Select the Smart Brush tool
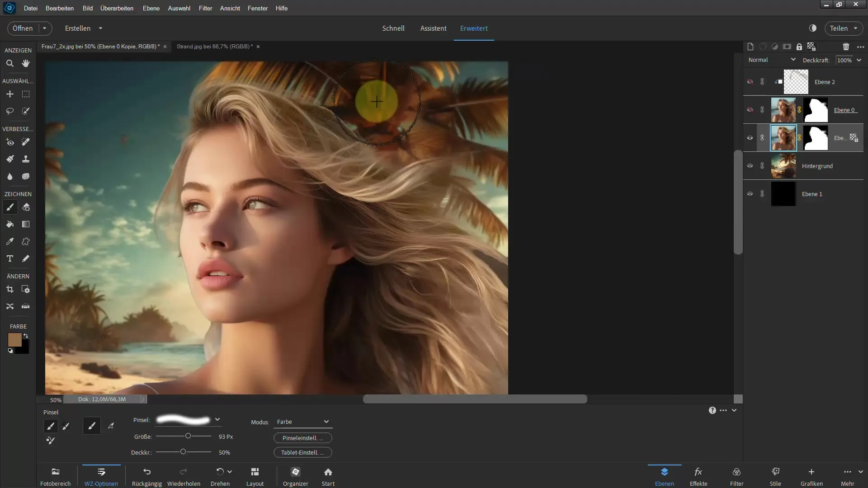This screenshot has height=488, width=868. (x=9, y=159)
